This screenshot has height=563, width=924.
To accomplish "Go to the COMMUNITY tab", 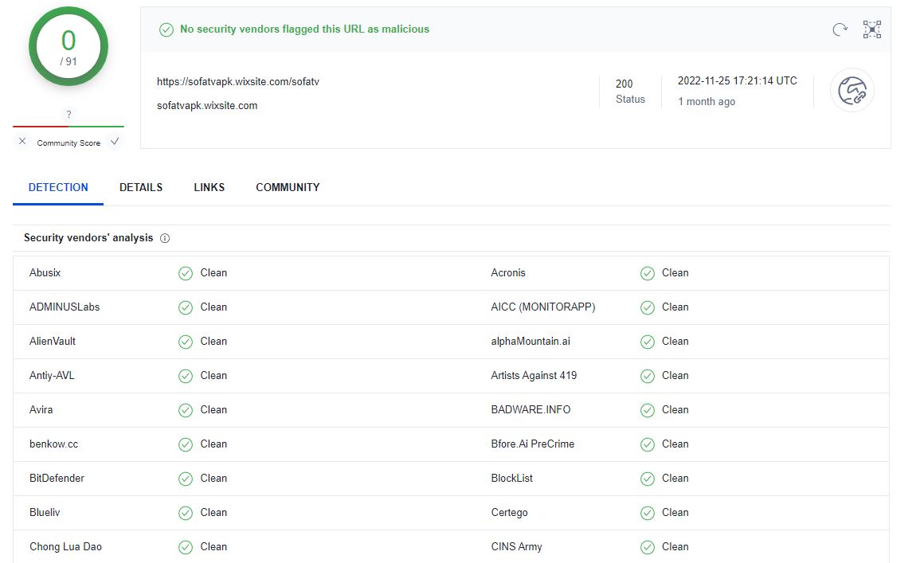I will tap(288, 188).
